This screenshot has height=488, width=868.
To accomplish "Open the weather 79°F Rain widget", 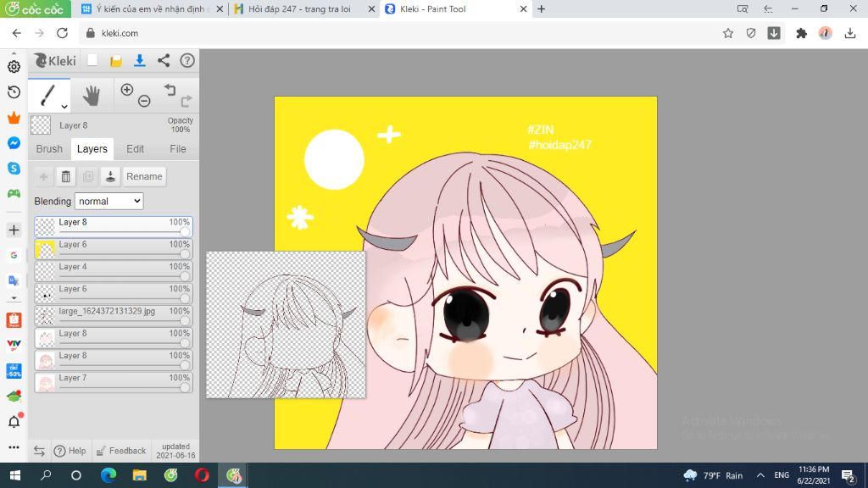I will coord(713,475).
